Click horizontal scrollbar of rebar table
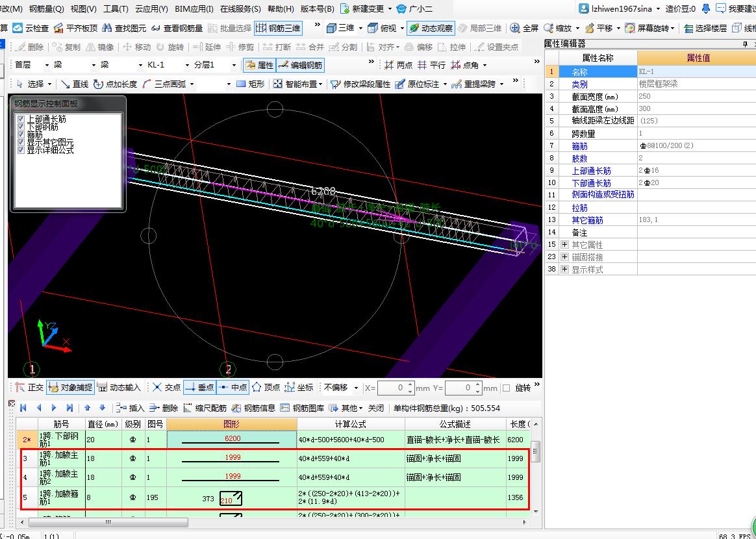Viewport: 756px width, 539px height. pos(108,522)
